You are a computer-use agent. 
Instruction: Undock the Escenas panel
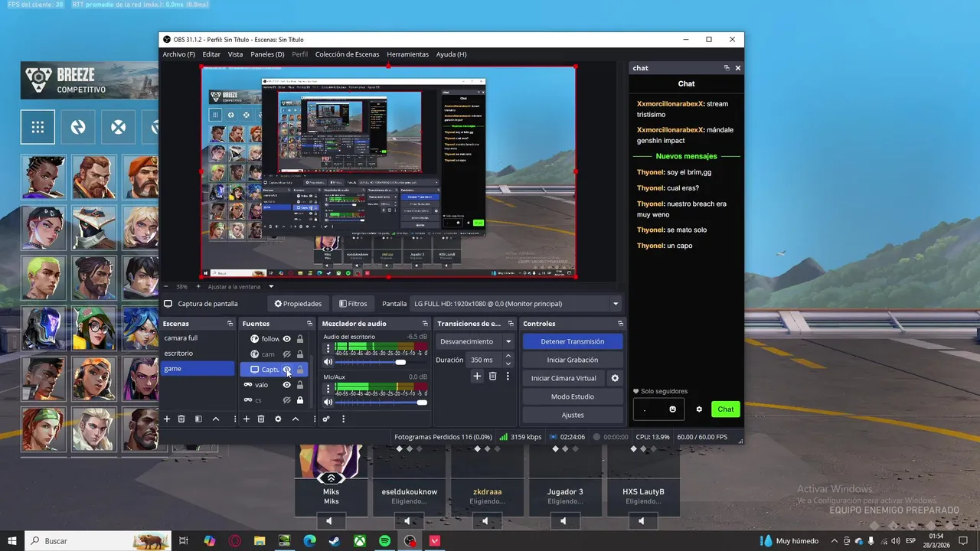tap(230, 324)
